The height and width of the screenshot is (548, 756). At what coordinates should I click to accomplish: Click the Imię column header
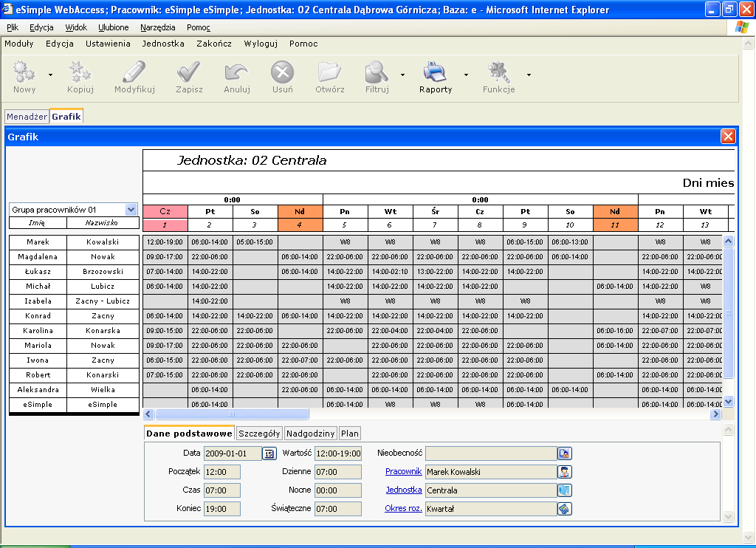(38, 223)
